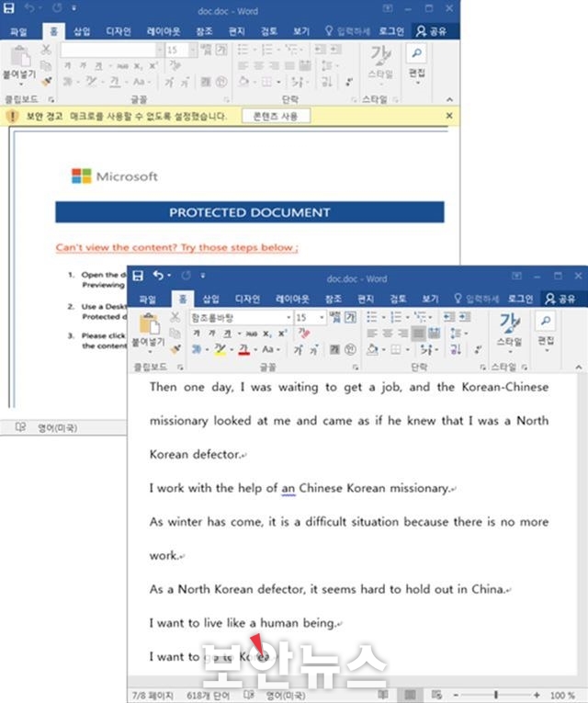Click Enclosed Character icon in front window
This screenshot has width=588, height=703.
350,349
